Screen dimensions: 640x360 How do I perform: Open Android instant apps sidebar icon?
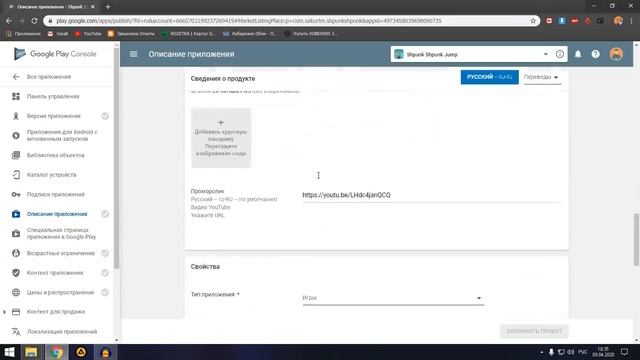pyautogui.click(x=16, y=136)
